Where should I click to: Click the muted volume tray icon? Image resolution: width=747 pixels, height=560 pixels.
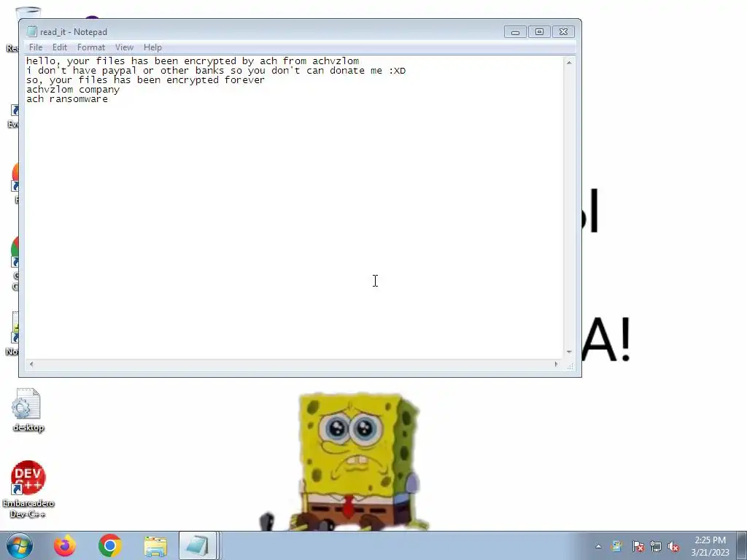[673, 547]
